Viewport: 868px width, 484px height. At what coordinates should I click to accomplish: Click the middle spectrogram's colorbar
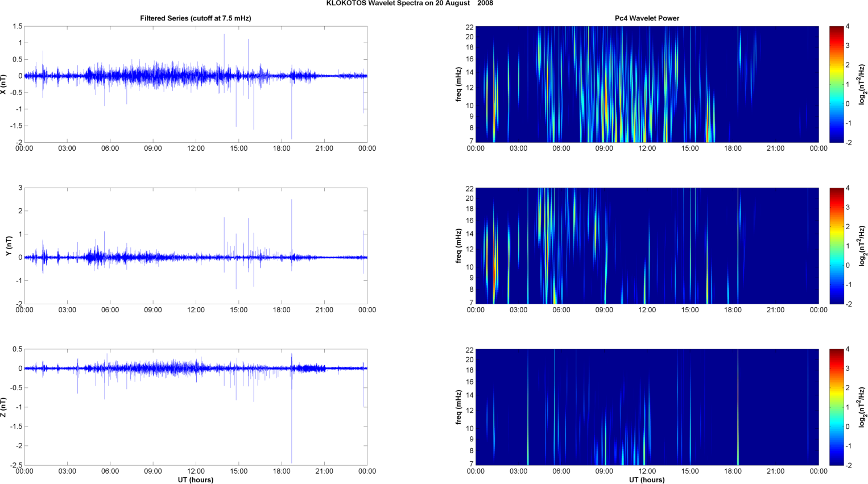[836, 246]
